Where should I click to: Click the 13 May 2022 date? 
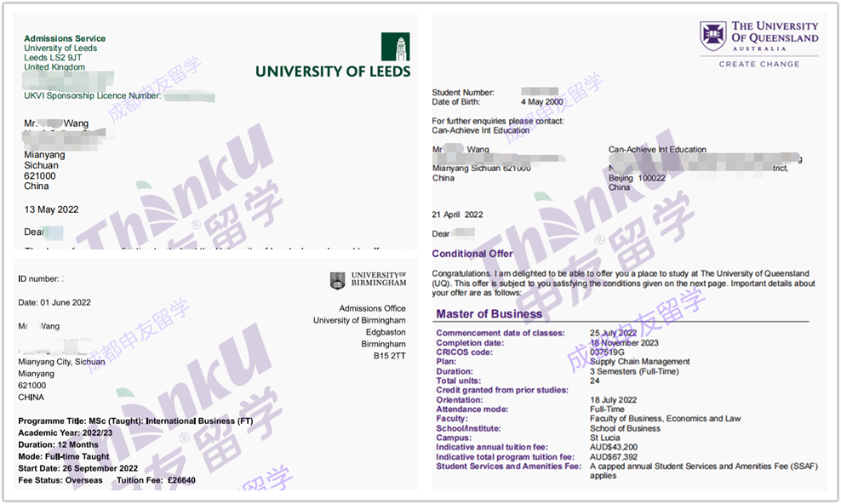pos(51,209)
